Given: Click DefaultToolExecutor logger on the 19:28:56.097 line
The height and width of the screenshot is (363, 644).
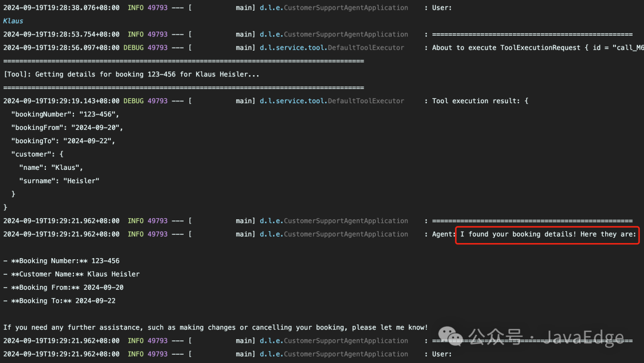Looking at the screenshot, I should (x=332, y=48).
